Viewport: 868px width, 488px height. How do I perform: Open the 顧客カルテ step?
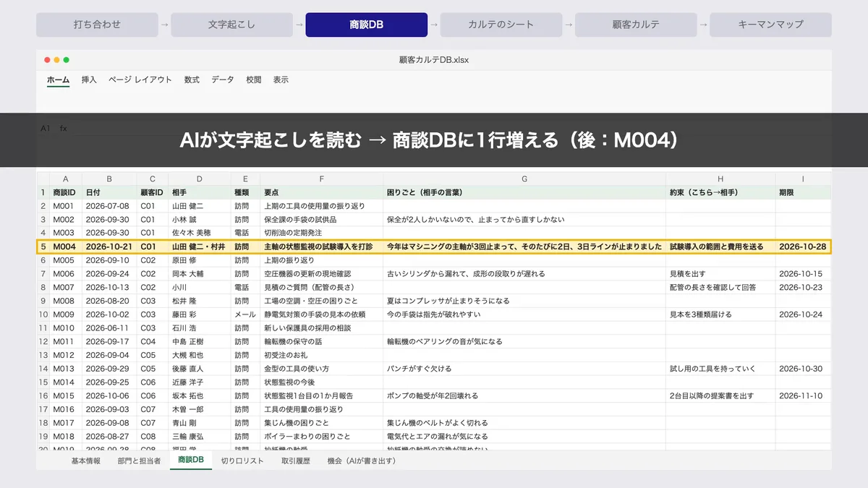[x=636, y=25]
